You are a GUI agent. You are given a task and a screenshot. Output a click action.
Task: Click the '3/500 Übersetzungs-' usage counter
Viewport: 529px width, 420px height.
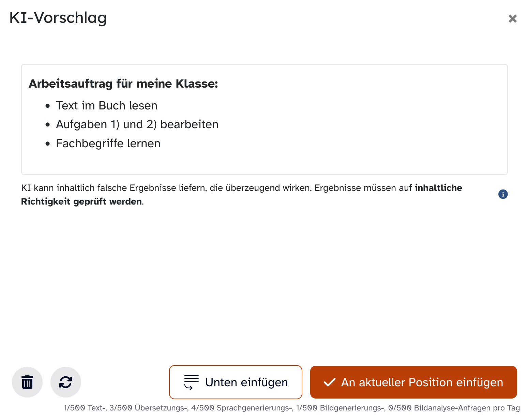tap(149, 408)
